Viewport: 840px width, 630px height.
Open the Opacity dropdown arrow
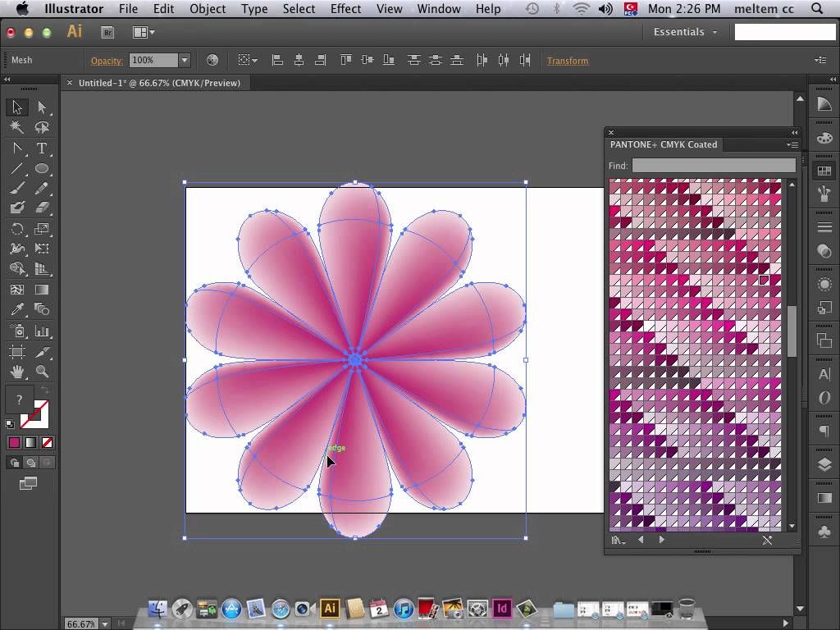pos(185,60)
